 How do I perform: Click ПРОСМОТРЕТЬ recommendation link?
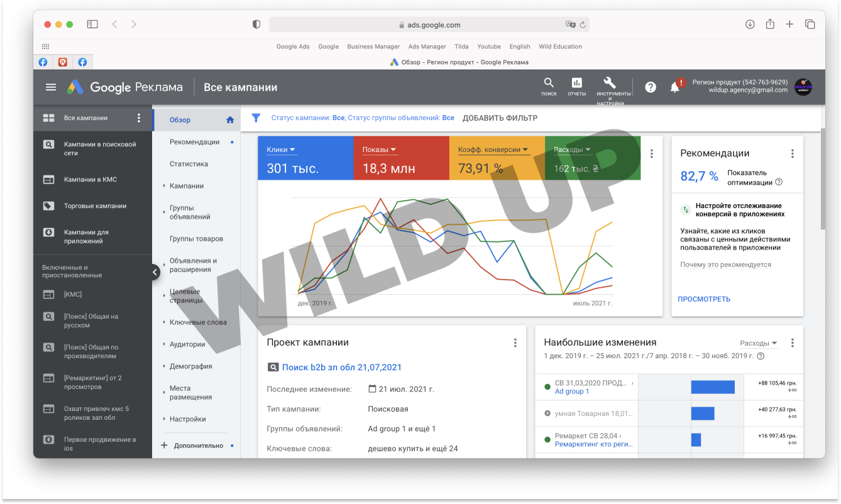[704, 299]
